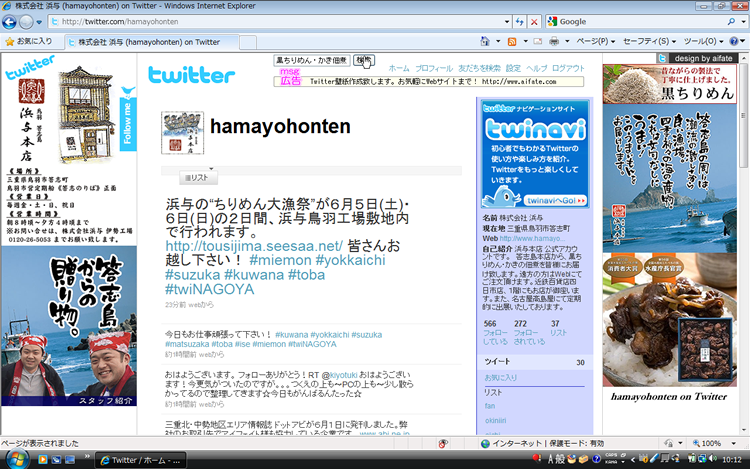Open the search provider dropdown arrow

743,22
